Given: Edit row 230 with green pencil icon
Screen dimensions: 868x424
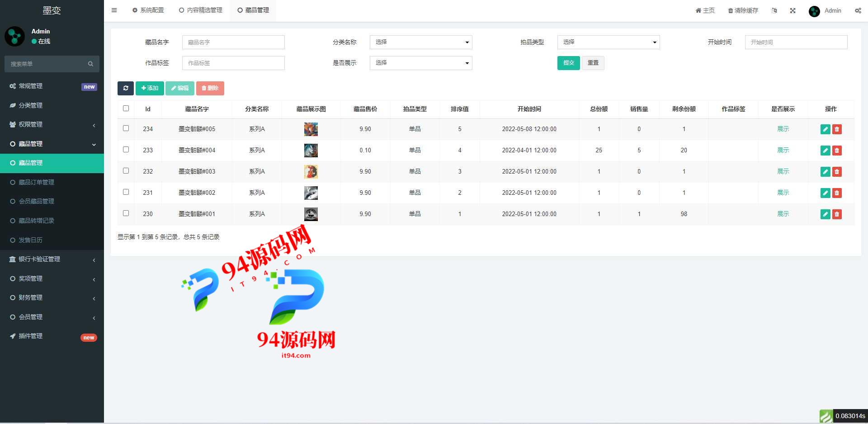Looking at the screenshot, I should point(825,214).
